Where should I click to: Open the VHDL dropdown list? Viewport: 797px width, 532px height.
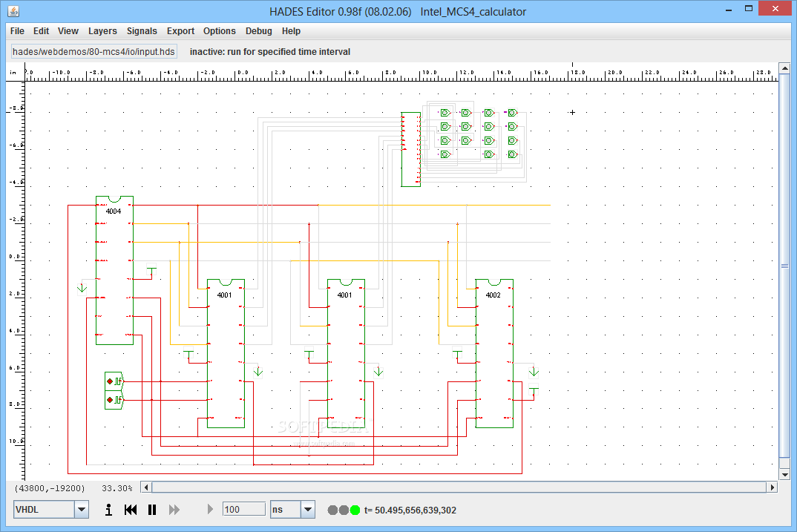click(x=82, y=510)
